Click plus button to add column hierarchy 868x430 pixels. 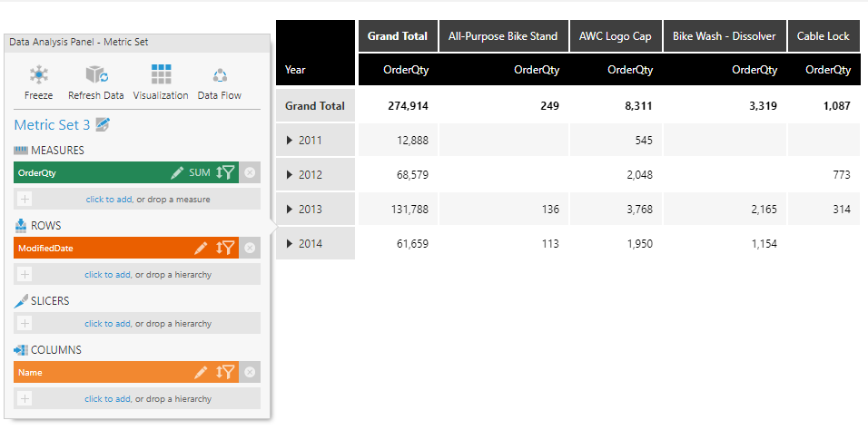pos(25,398)
